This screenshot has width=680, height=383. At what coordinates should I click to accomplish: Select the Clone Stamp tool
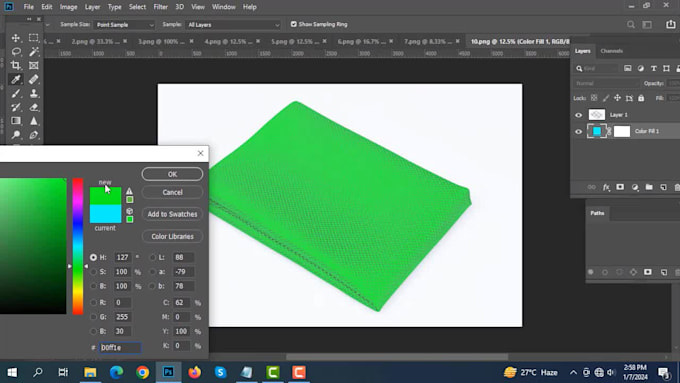(33, 93)
